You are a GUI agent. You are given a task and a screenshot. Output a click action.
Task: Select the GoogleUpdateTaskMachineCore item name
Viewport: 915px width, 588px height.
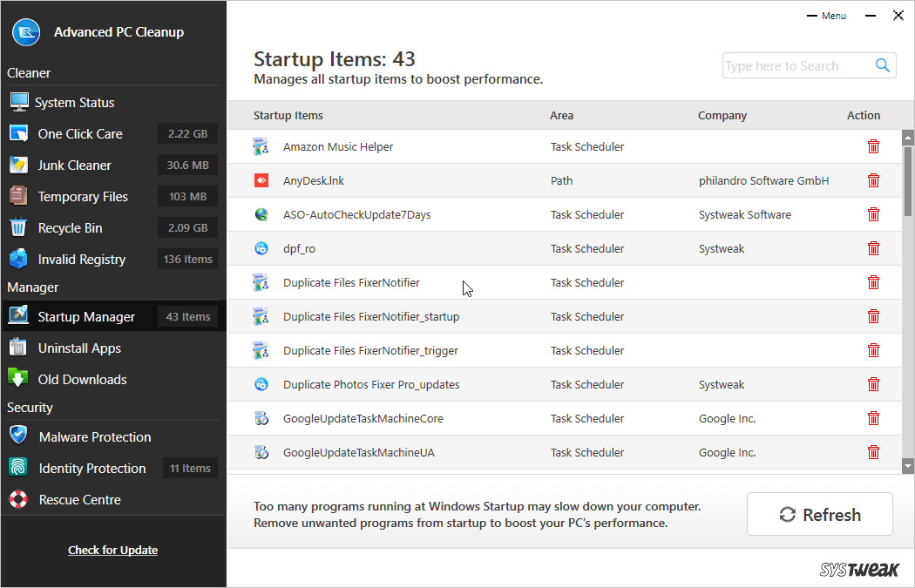(363, 418)
